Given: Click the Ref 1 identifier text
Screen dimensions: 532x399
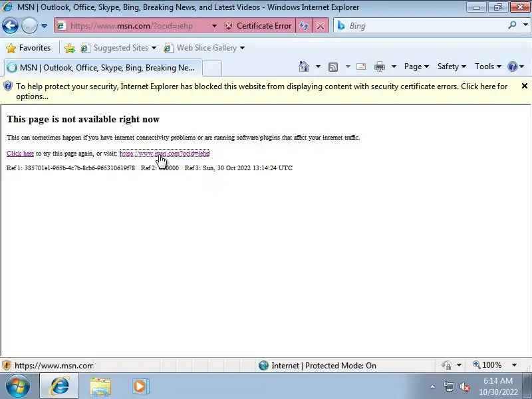Looking at the screenshot, I should pyautogui.click(x=70, y=168).
